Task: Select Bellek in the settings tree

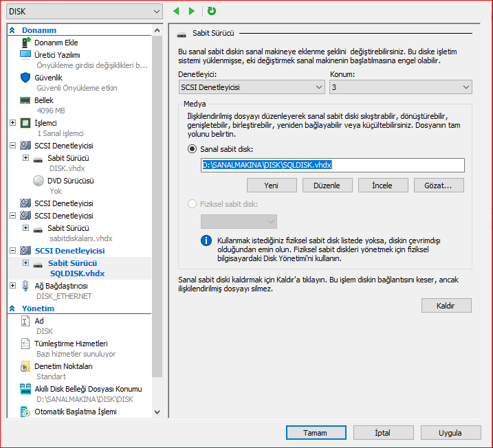Action: coord(44,100)
